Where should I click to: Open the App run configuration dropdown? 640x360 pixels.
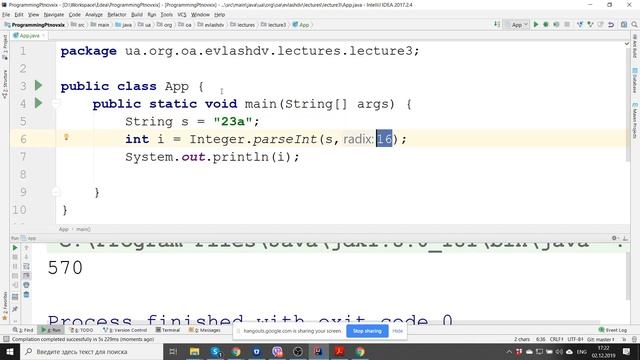tap(517, 24)
